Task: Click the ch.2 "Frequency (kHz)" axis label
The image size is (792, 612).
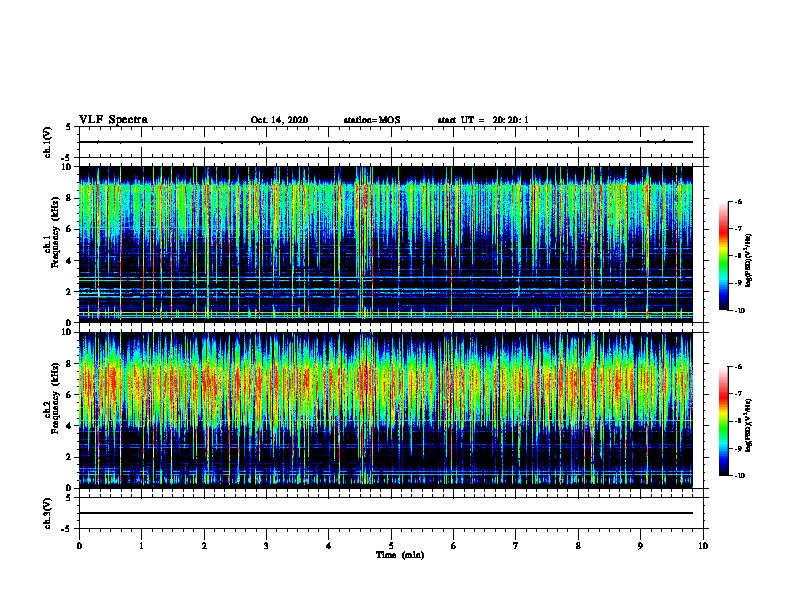Action: pyautogui.click(x=55, y=398)
